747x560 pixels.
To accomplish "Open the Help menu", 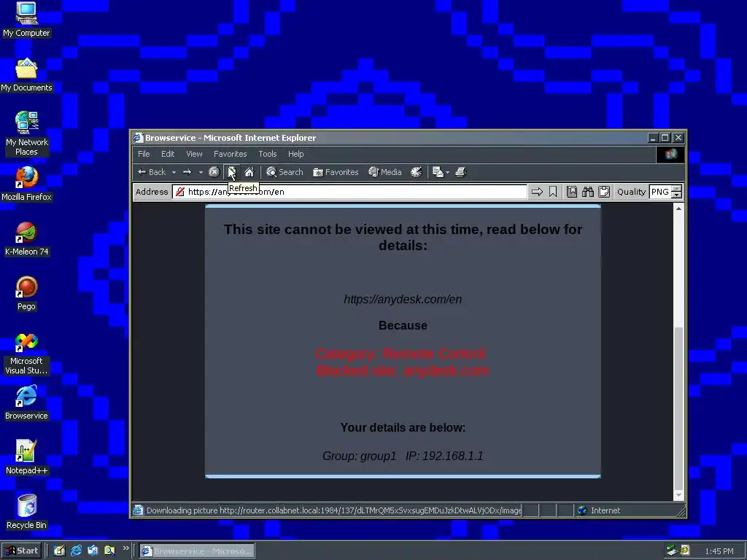I will click(296, 154).
